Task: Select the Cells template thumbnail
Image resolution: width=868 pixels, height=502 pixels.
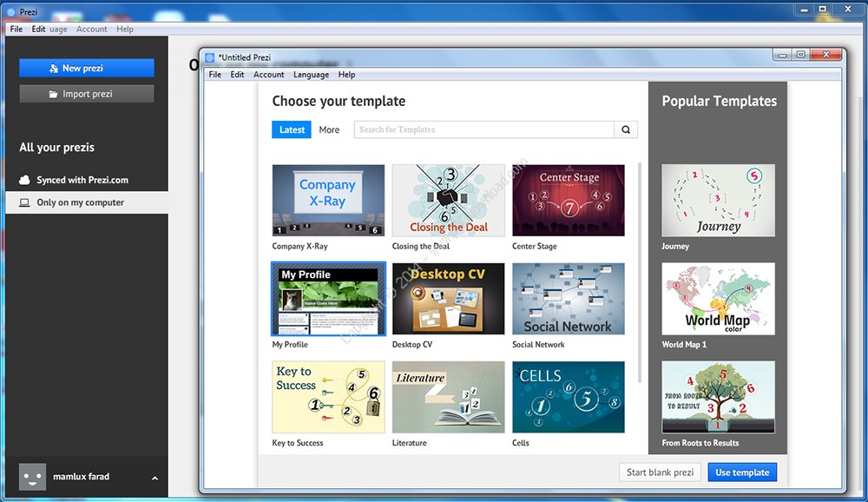Action: point(569,397)
